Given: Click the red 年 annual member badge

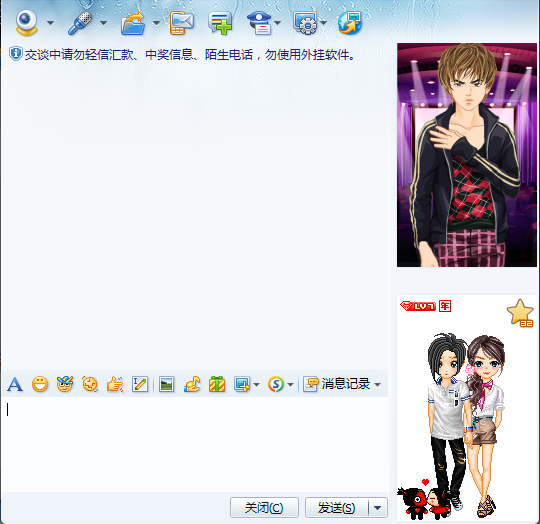Looking at the screenshot, I should click(x=445, y=306).
